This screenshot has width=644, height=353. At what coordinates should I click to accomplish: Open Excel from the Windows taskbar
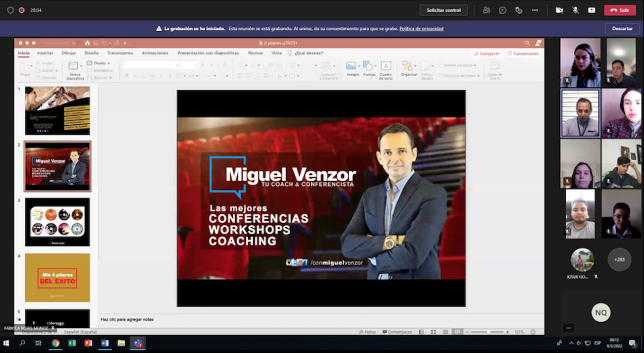pyautogui.click(x=72, y=343)
